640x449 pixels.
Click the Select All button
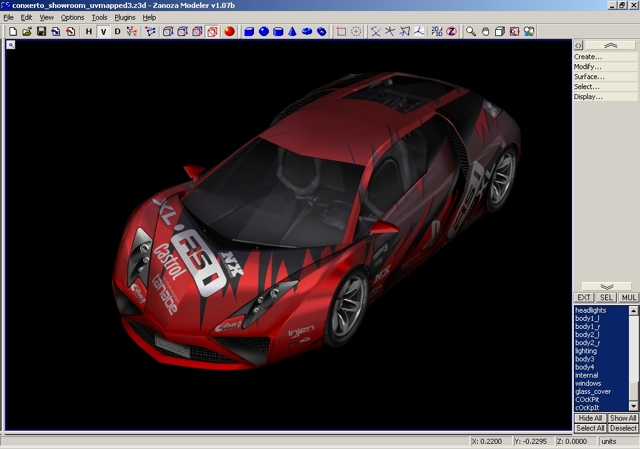pos(590,428)
